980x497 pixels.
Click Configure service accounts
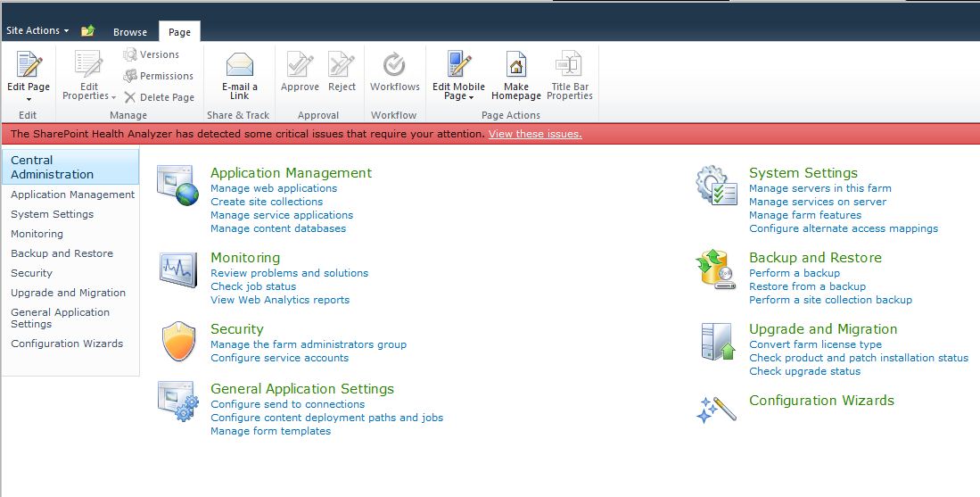[x=279, y=358]
